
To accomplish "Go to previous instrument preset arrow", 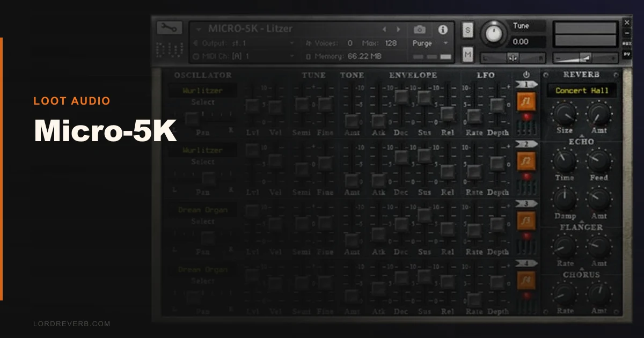I will click(384, 29).
